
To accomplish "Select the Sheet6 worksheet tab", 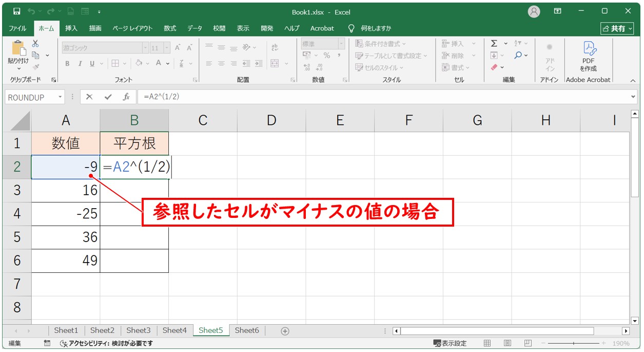I will click(247, 330).
